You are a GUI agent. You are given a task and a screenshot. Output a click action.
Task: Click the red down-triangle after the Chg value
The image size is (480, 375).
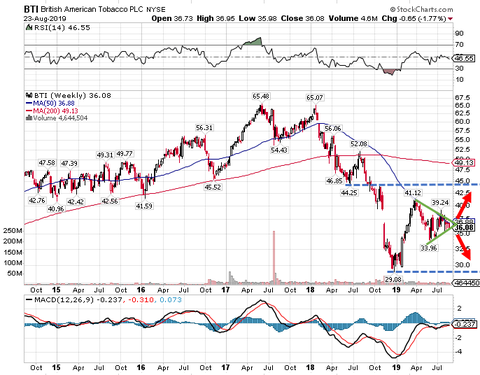pos(451,19)
